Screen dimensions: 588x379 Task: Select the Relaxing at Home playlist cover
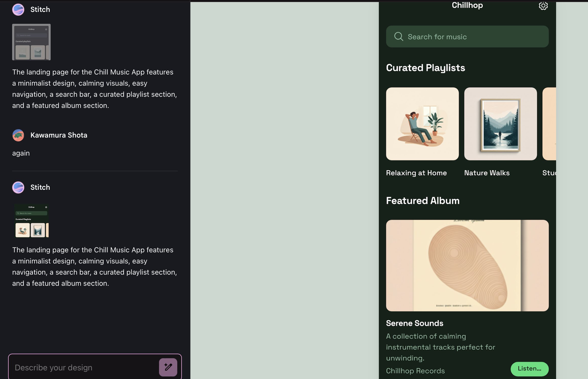pos(422,124)
